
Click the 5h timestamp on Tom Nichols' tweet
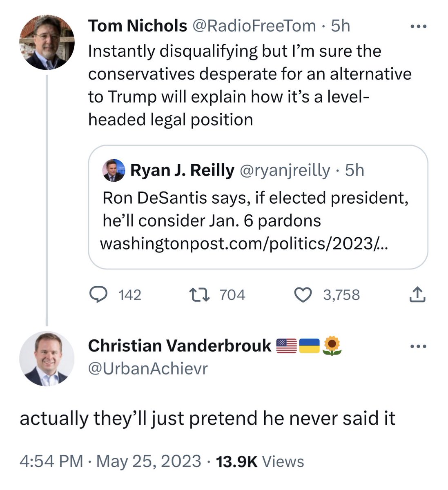tap(340, 26)
